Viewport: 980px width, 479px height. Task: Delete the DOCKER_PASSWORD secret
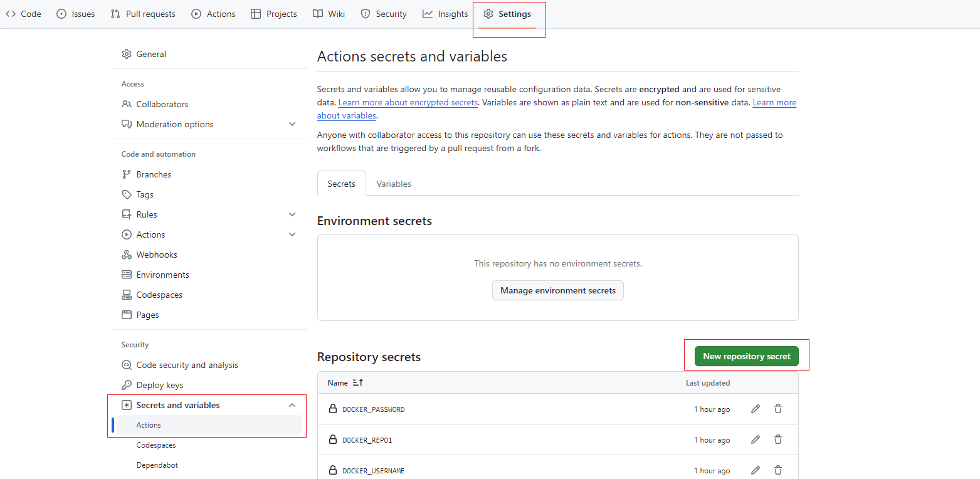tap(778, 409)
